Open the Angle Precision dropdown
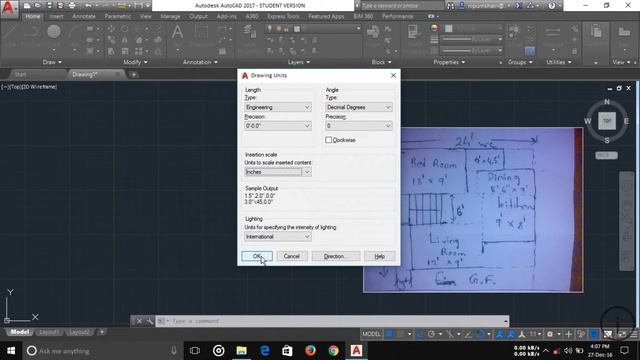640x360 pixels. 359,126
